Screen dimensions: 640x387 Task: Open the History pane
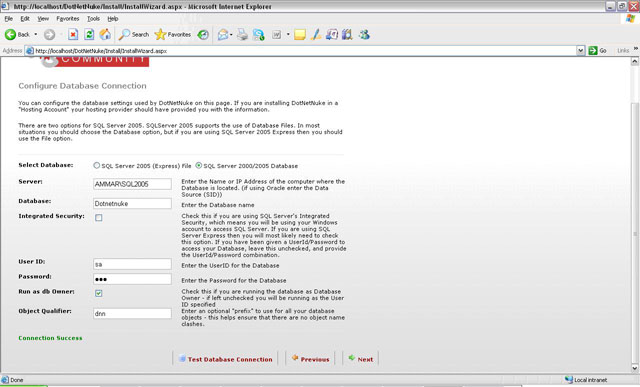[x=203, y=35]
